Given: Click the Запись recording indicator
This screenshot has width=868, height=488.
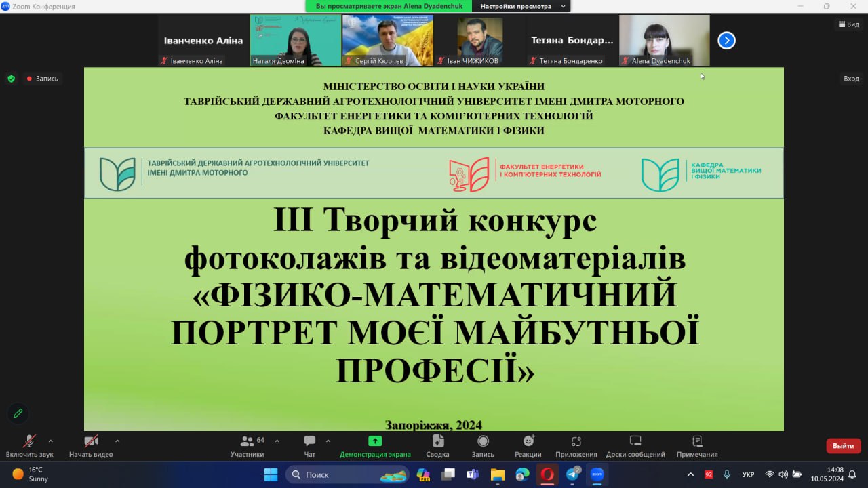Looking at the screenshot, I should 42,79.
